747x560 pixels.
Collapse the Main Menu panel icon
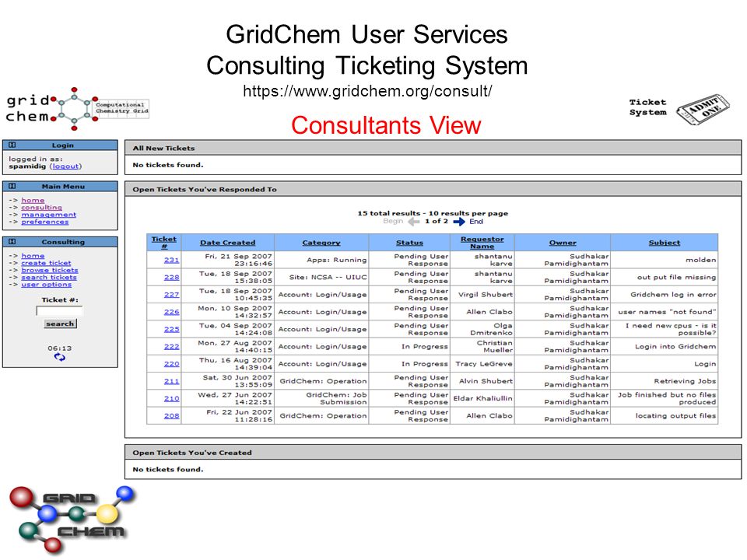coord(12,186)
